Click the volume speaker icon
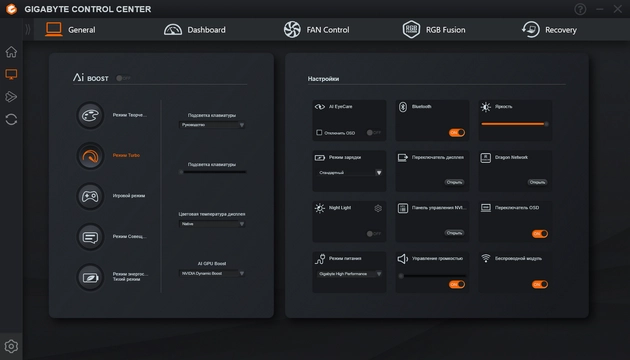The height and width of the screenshot is (360, 630). (403, 259)
